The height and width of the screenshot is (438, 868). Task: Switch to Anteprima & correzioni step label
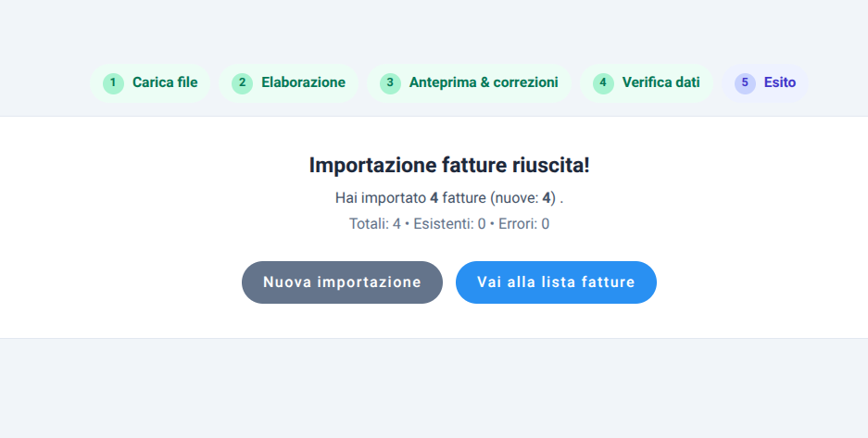pyautogui.click(x=484, y=82)
